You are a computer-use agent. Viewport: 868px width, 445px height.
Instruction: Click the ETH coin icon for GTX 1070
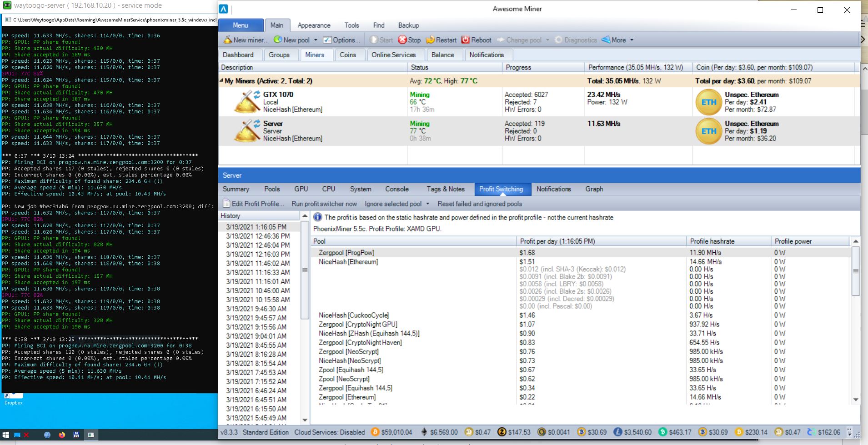point(709,102)
